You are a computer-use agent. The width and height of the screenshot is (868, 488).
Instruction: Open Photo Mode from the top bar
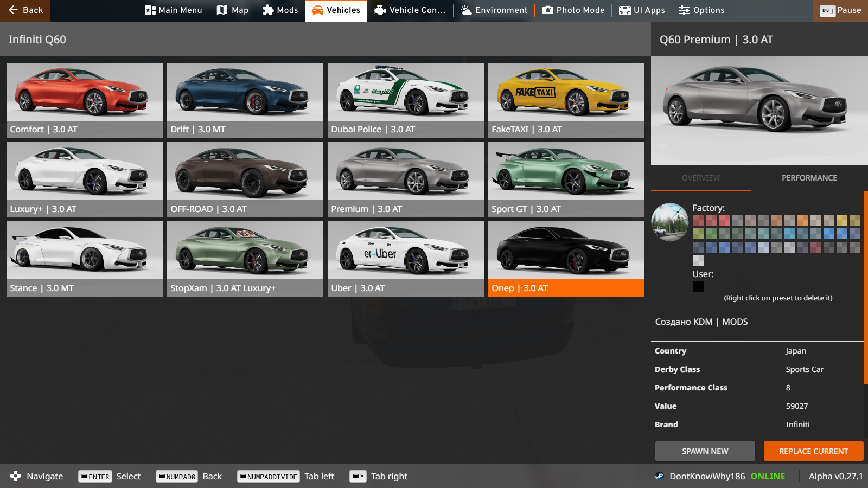[573, 10]
